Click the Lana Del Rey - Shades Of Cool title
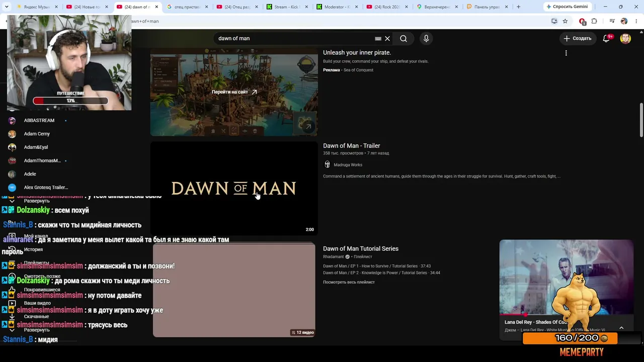This screenshot has height=362, width=644. click(535, 322)
